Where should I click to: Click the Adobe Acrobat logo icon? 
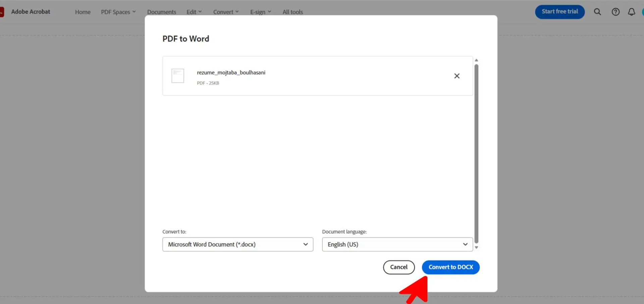pyautogui.click(x=2, y=12)
